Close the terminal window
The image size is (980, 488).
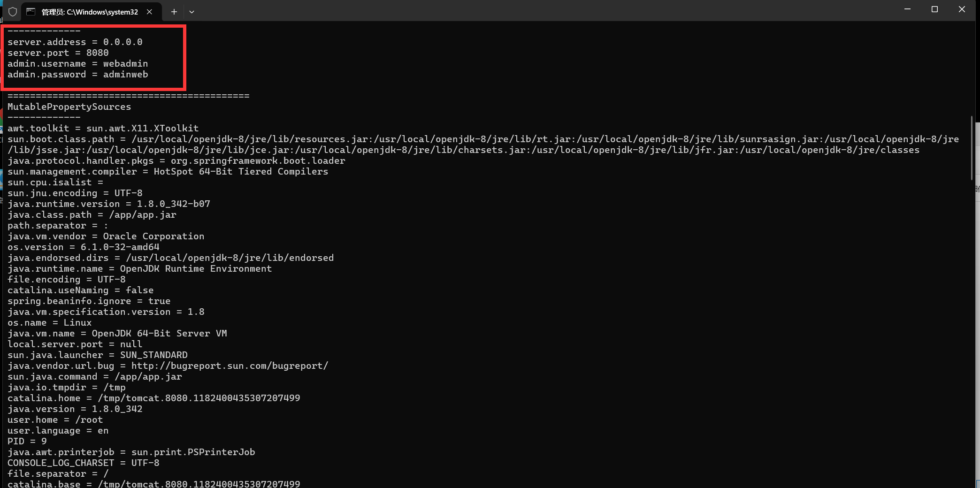962,9
